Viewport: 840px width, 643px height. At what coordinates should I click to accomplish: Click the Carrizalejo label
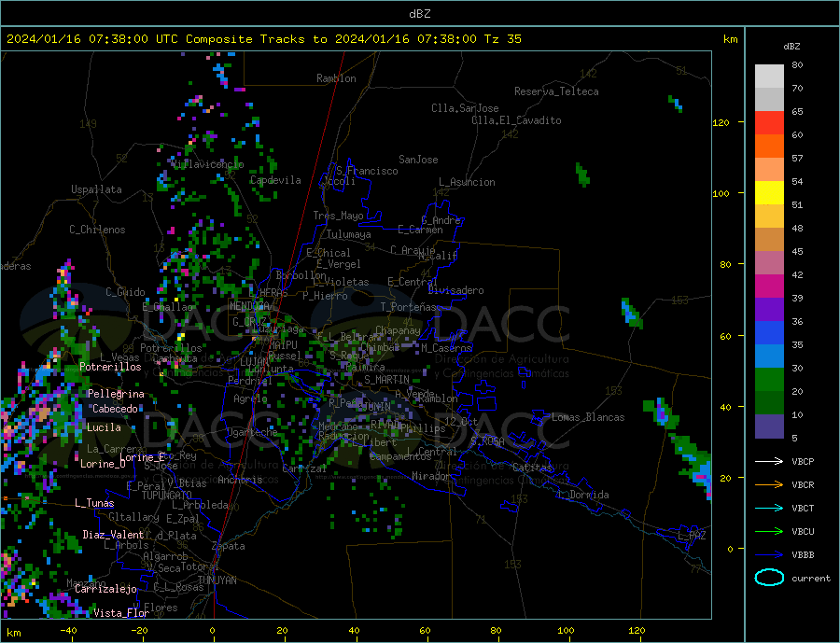(105, 588)
